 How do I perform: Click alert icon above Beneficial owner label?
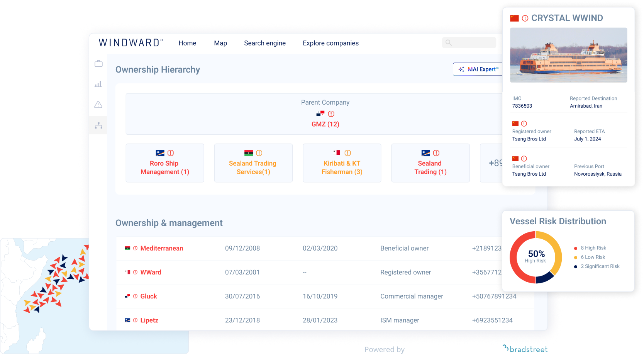pos(524,158)
